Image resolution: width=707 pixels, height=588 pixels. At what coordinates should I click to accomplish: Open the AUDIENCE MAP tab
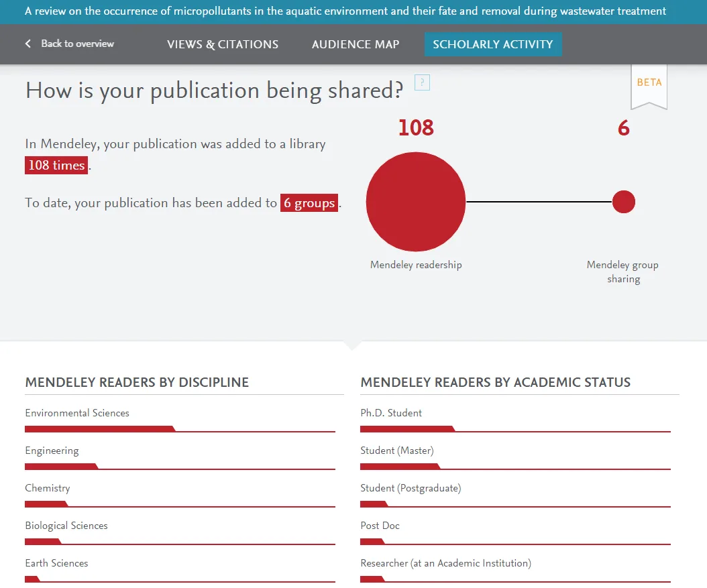(356, 44)
